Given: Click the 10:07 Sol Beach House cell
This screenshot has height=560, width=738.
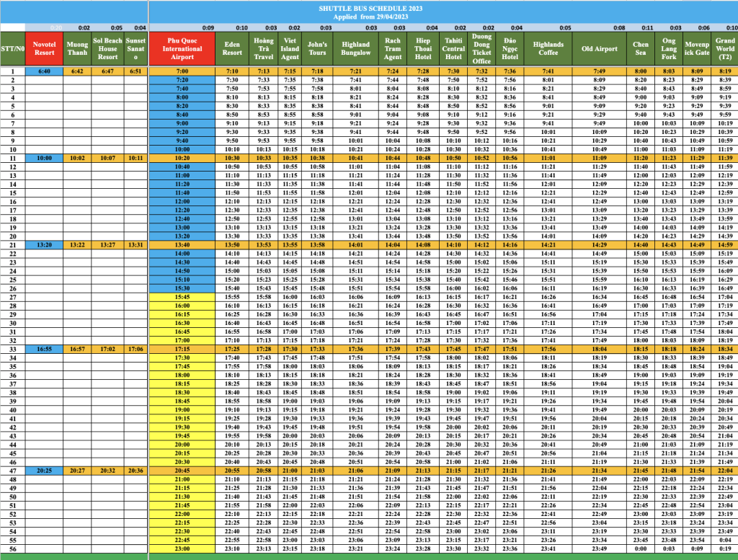Looking at the screenshot, I should tap(108, 158).
